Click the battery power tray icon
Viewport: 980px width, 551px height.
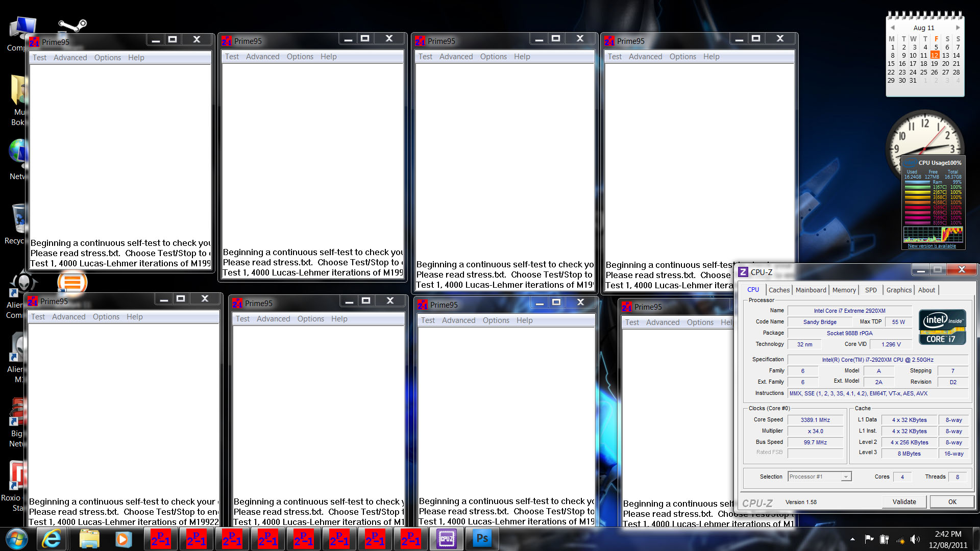click(885, 539)
